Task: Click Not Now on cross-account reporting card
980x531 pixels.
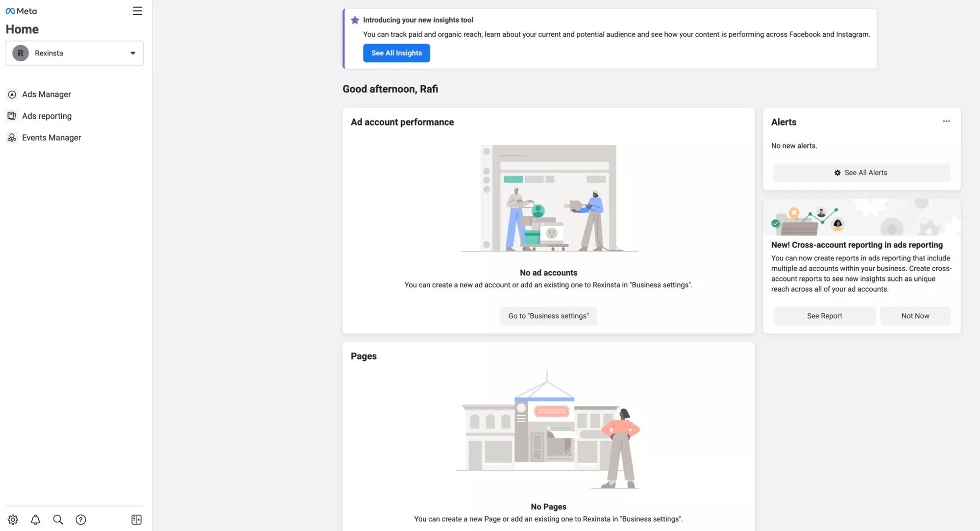Action: (915, 316)
